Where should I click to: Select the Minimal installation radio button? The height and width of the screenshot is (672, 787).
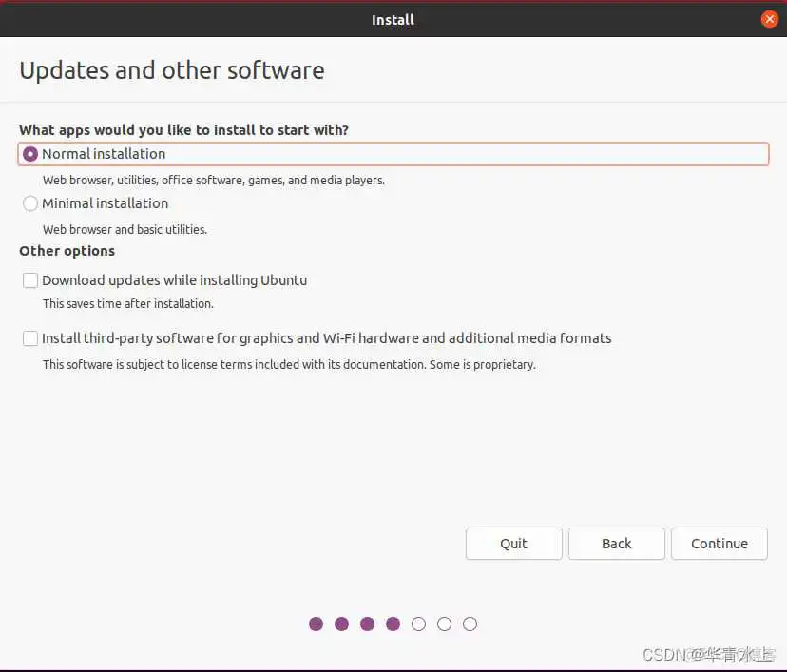[x=29, y=202]
